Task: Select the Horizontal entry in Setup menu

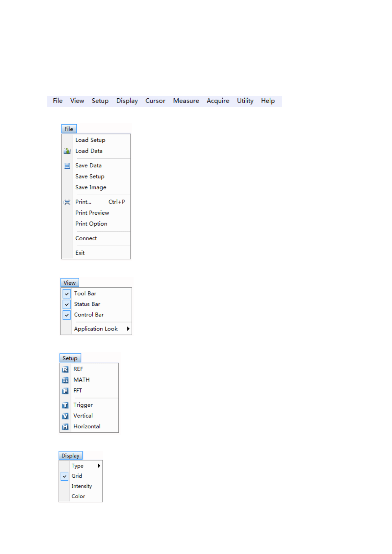Action: (89, 426)
